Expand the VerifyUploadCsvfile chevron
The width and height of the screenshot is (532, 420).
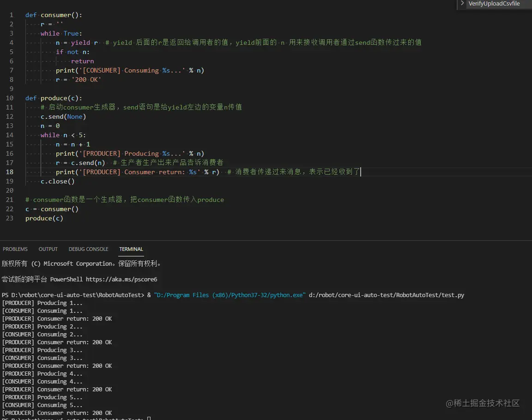point(462,3)
